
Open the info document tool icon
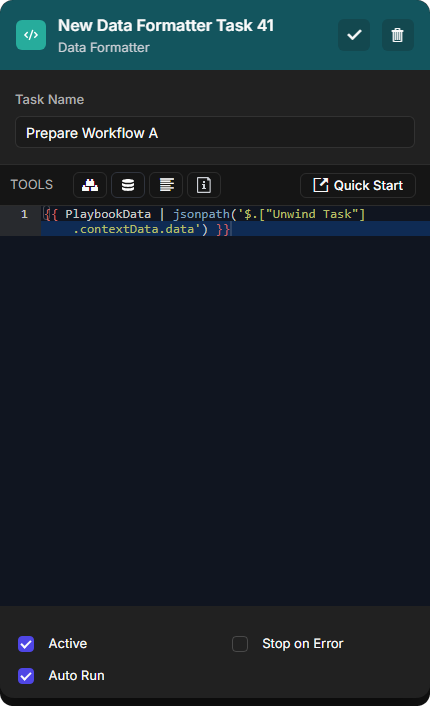click(x=204, y=185)
